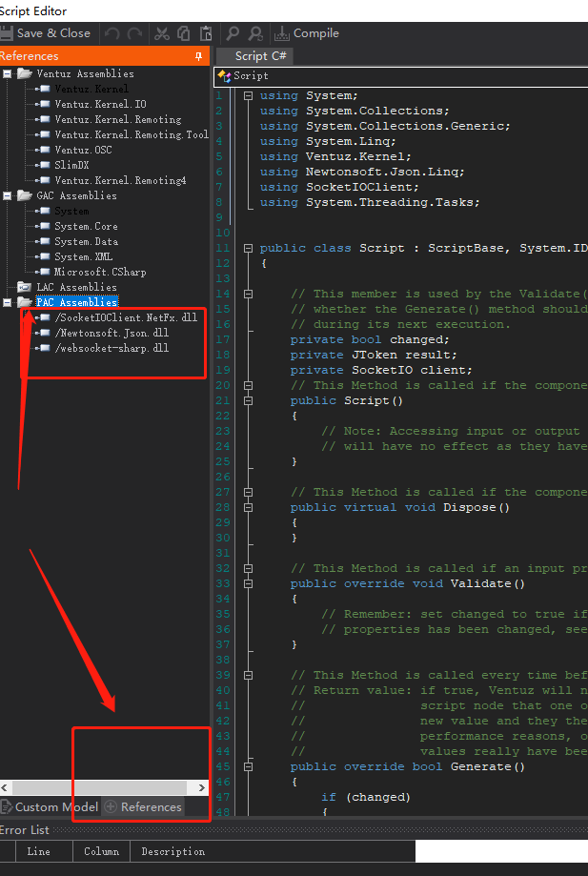
Task: Open Find with the magnifier icon
Action: click(x=233, y=33)
